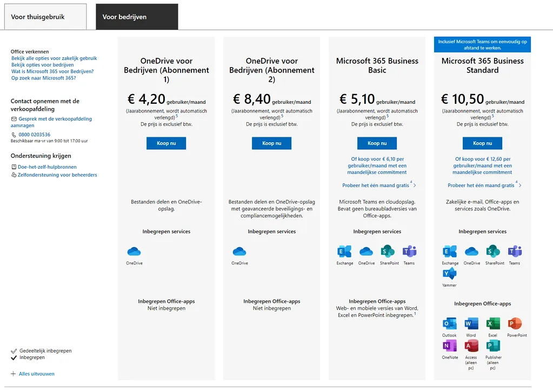Click the phone icon next to 0800 0203536

click(13, 134)
